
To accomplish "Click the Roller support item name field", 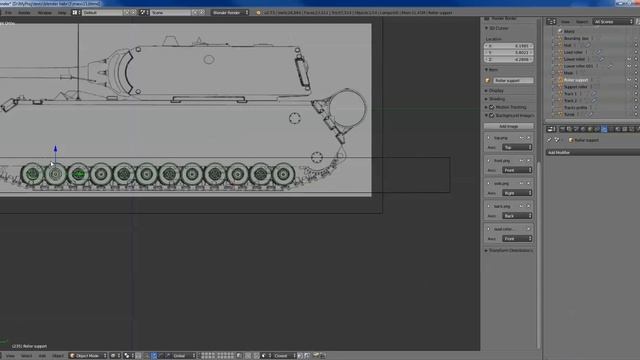I will (x=513, y=80).
